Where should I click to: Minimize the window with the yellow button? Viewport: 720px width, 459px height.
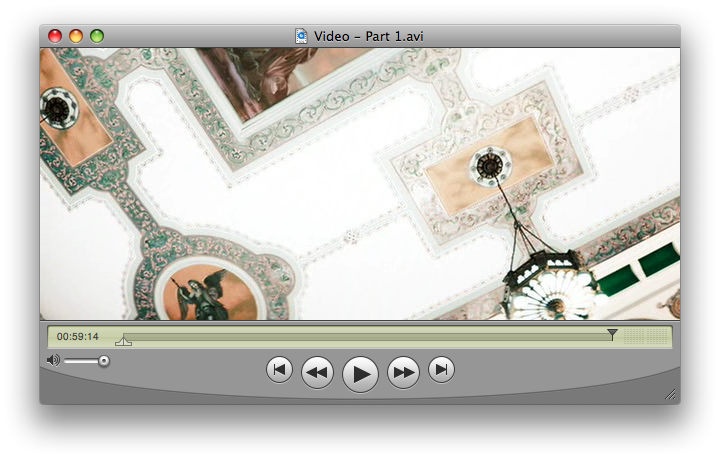76,36
